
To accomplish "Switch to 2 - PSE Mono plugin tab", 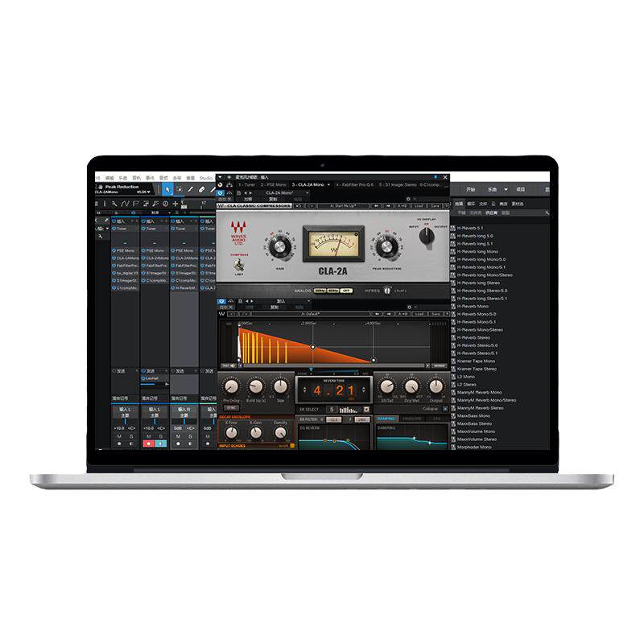I will tap(274, 185).
